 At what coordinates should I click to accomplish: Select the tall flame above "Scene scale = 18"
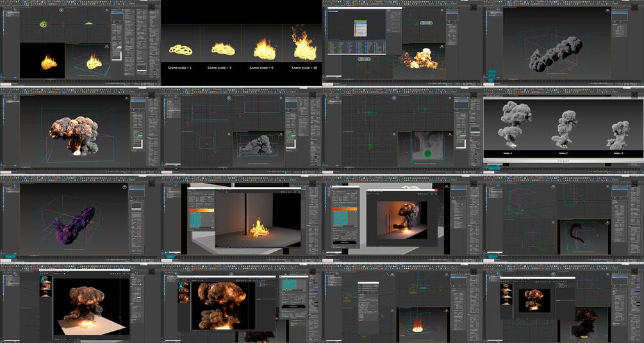click(x=304, y=42)
